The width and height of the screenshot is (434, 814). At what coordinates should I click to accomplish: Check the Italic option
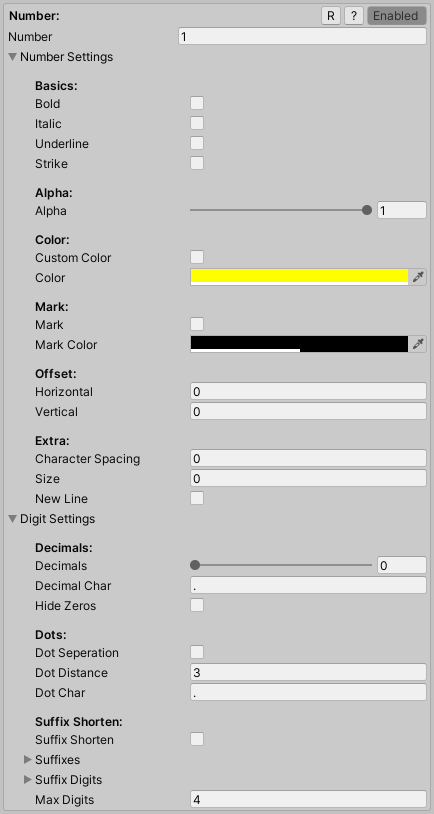pyautogui.click(x=197, y=124)
